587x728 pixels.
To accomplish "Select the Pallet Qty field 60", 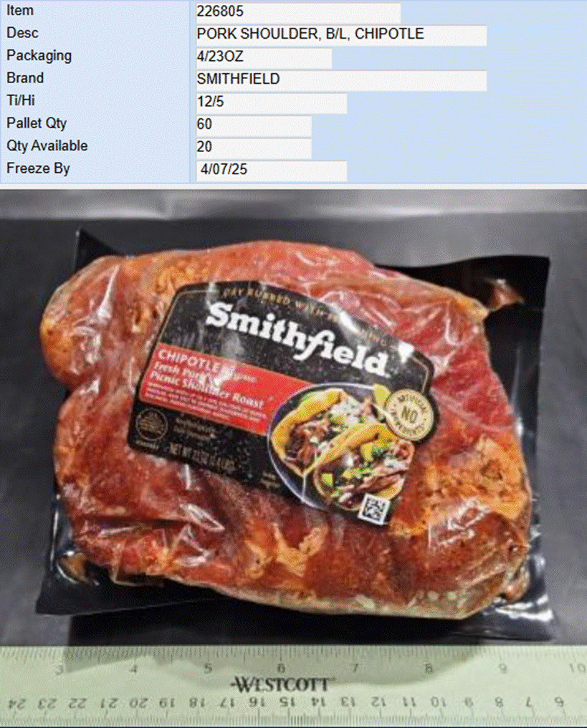I will pyautogui.click(x=254, y=125).
